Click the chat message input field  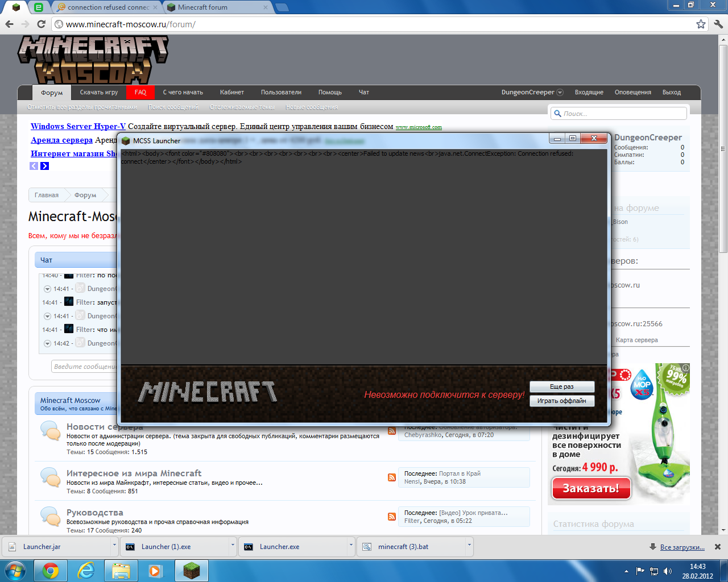tap(84, 367)
